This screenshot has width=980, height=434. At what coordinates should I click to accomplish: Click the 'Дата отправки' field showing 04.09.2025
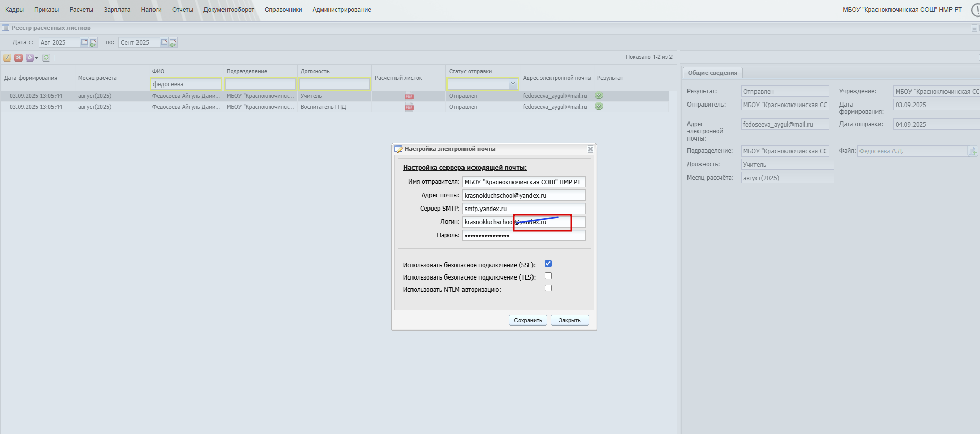point(936,124)
